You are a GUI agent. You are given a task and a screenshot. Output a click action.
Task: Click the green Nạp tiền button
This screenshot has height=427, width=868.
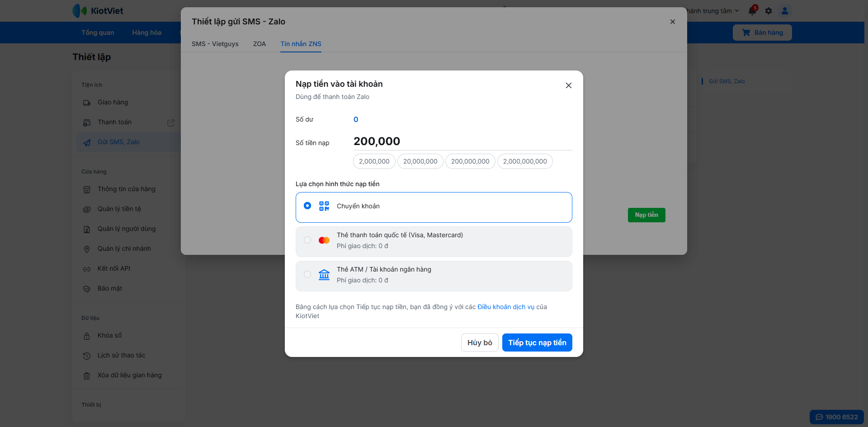click(x=646, y=215)
